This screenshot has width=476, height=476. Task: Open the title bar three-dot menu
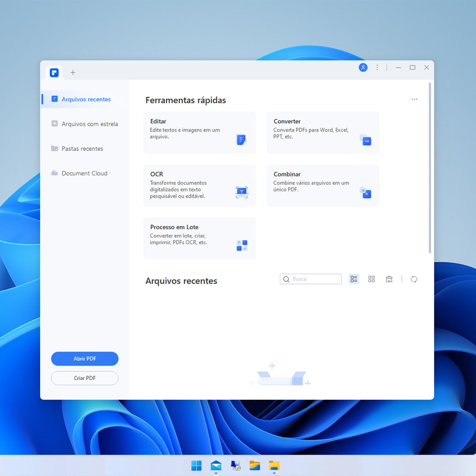click(377, 67)
